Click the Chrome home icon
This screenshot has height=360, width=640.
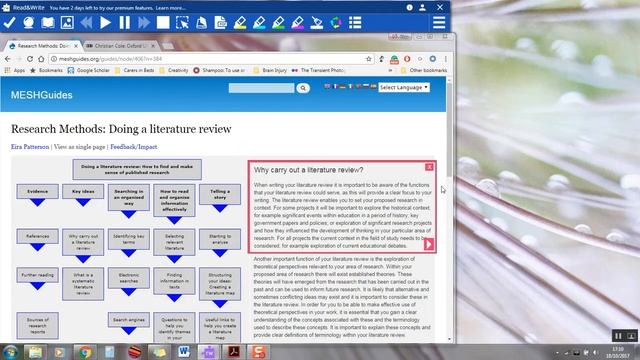[x=41, y=59]
